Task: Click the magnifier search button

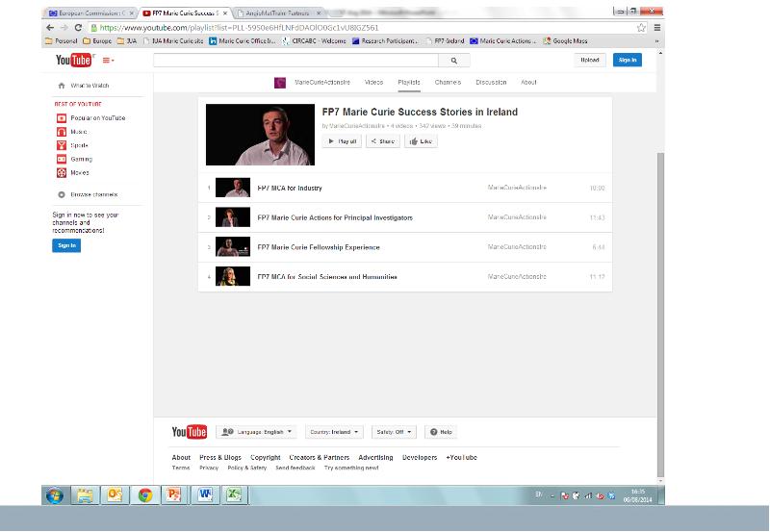Action: click(453, 61)
